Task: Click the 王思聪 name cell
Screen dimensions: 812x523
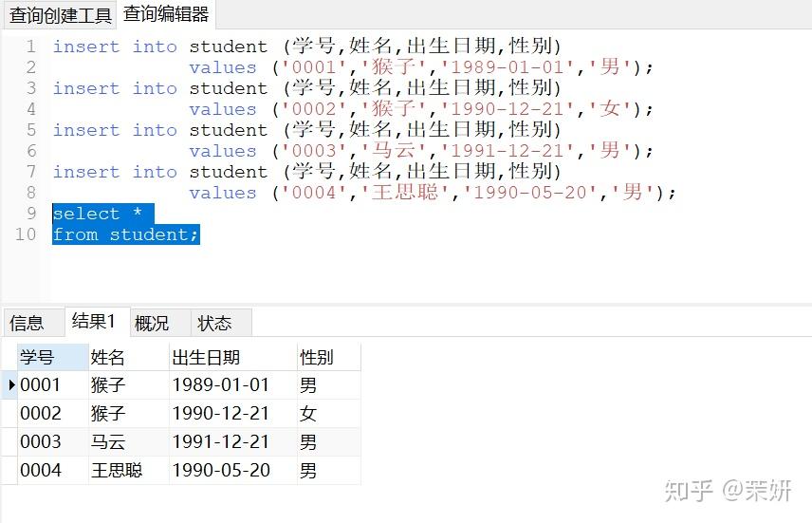Action: tap(129, 470)
